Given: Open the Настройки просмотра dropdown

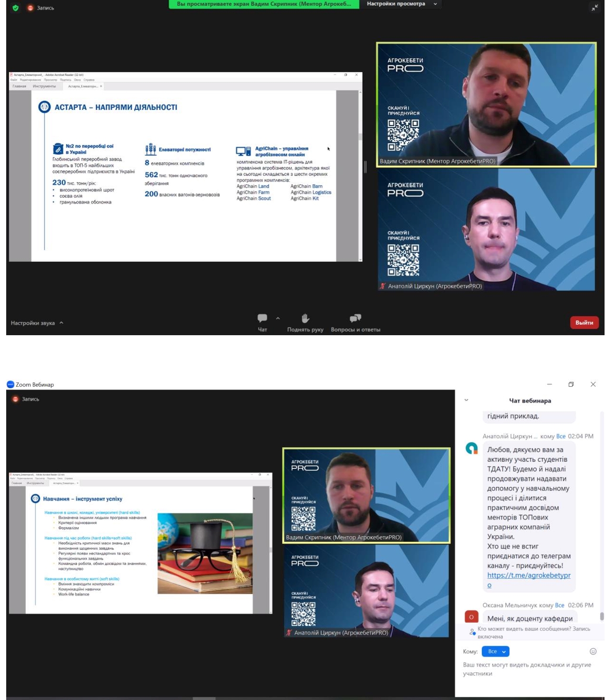Looking at the screenshot, I should click(402, 4).
